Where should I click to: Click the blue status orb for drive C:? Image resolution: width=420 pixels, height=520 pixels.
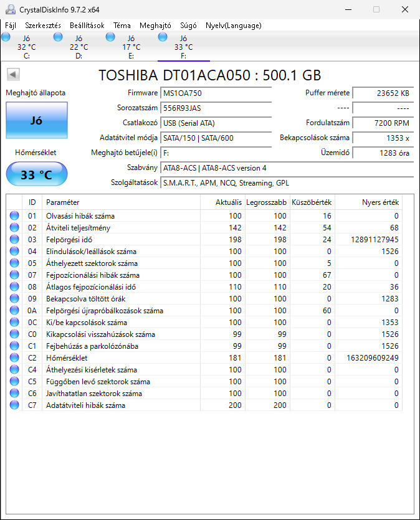(6, 37)
